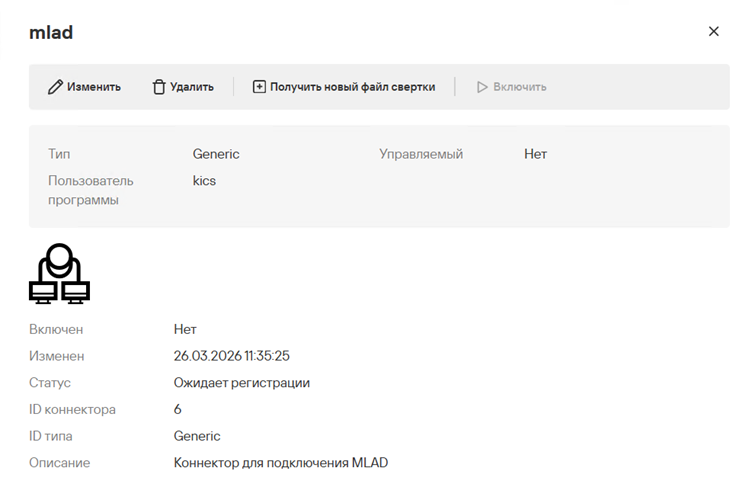Image resolution: width=755 pixels, height=500 pixels.
Task: Click the Нет value beside Управляемый
Action: 535,154
